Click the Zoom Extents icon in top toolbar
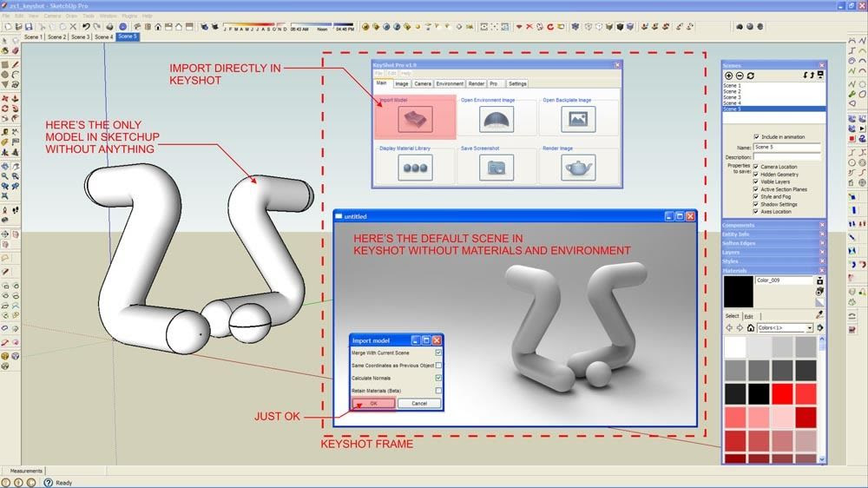The image size is (868, 488). pos(484,27)
